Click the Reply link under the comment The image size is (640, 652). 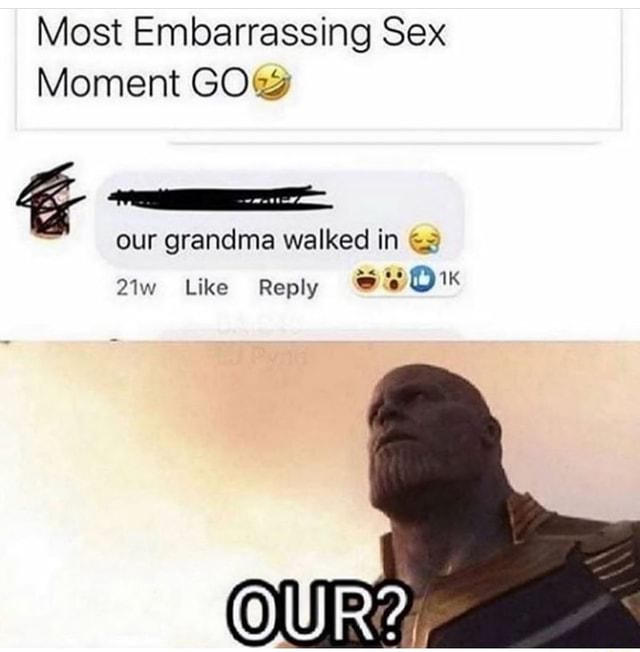click(x=288, y=288)
